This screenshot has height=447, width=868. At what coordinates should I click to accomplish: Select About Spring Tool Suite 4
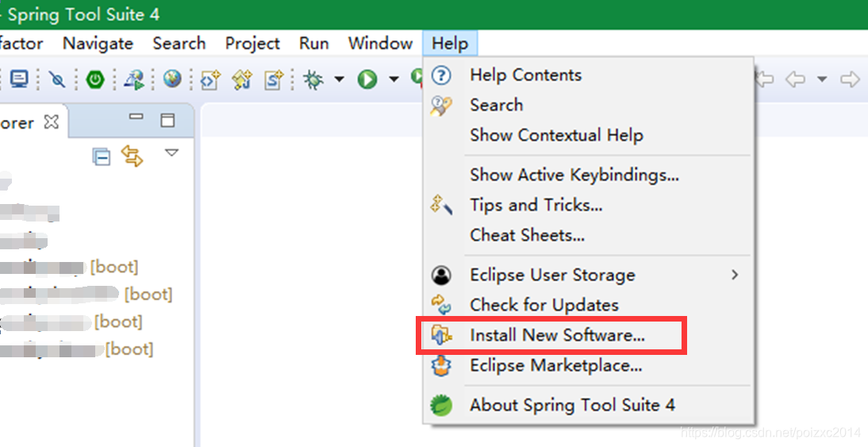click(588, 405)
